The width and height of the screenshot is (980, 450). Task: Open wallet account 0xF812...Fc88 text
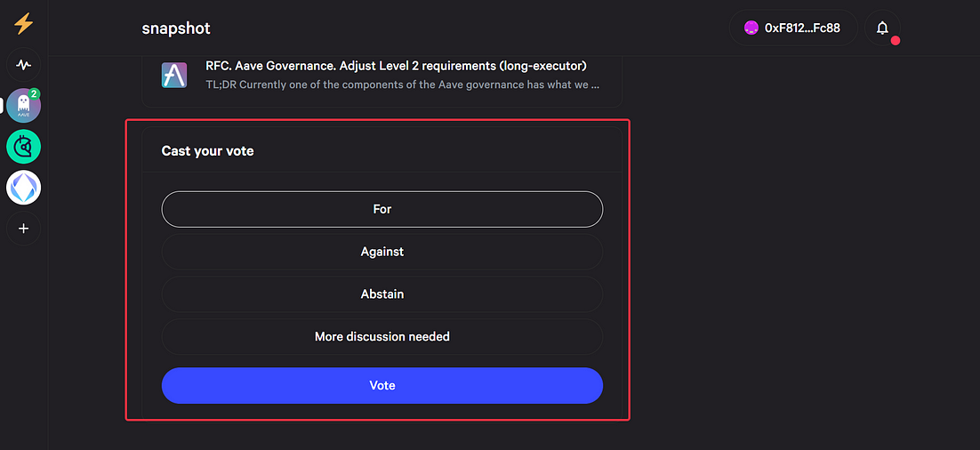pos(802,28)
